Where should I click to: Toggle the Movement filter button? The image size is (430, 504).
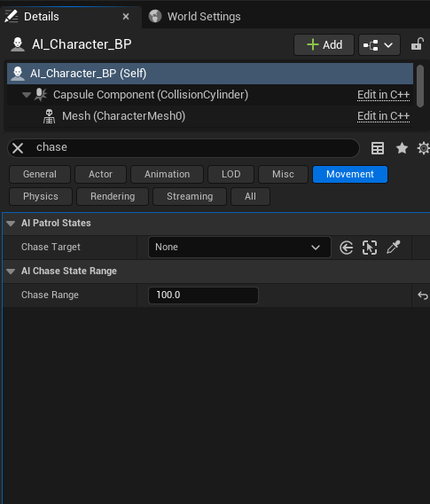point(350,174)
